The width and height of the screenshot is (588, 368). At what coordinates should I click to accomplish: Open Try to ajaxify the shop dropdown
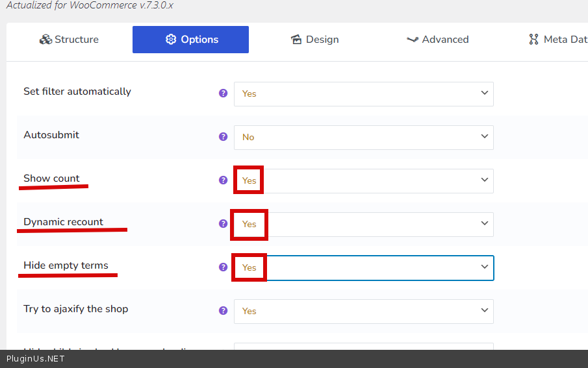pyautogui.click(x=363, y=311)
